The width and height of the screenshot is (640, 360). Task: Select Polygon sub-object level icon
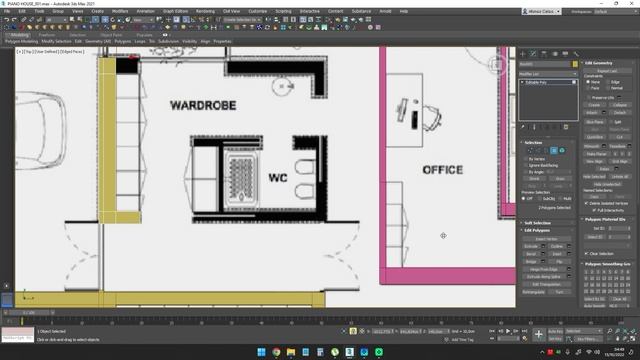click(554, 151)
